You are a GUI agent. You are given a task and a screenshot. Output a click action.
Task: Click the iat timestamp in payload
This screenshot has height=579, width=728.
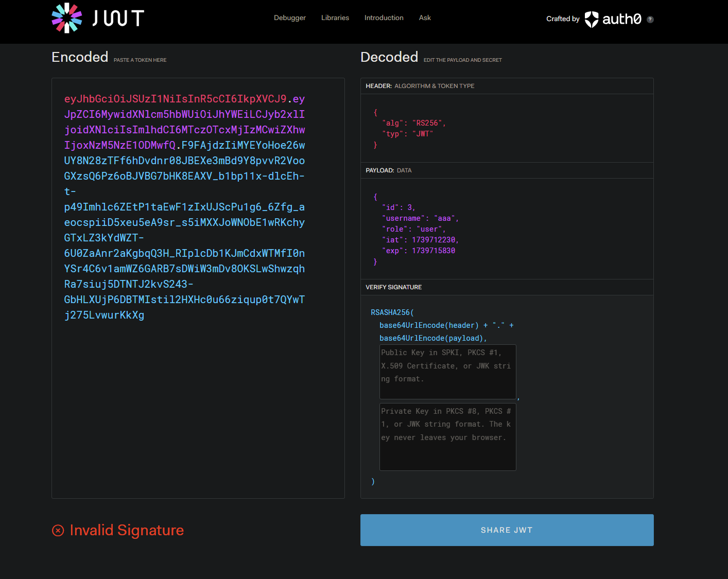433,240
